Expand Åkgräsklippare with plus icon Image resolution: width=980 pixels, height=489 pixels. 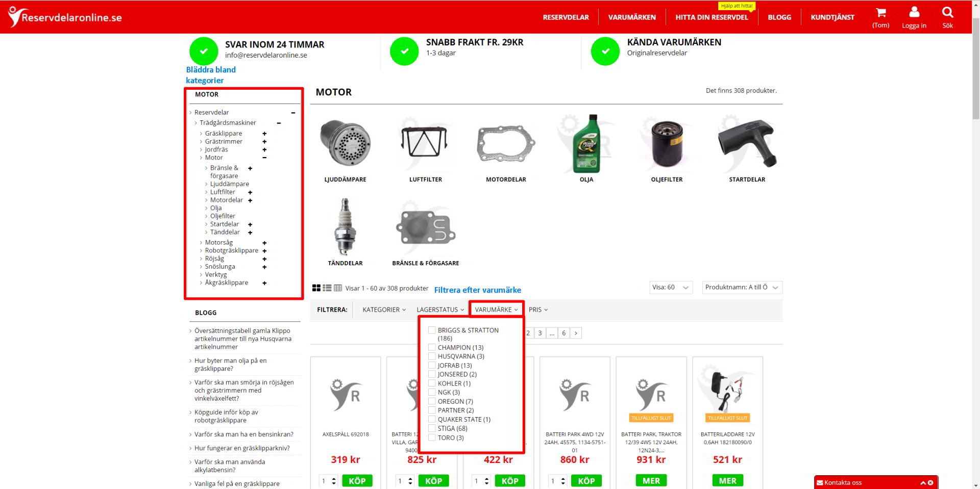(264, 283)
